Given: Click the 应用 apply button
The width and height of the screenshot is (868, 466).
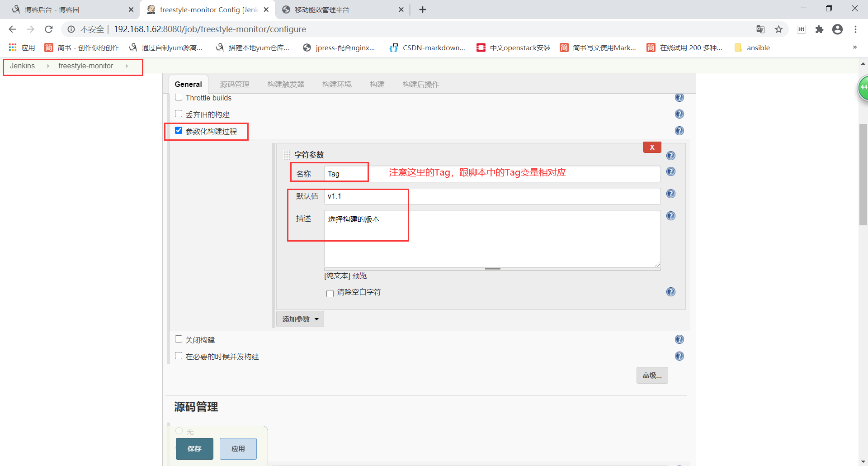Looking at the screenshot, I should (238, 448).
